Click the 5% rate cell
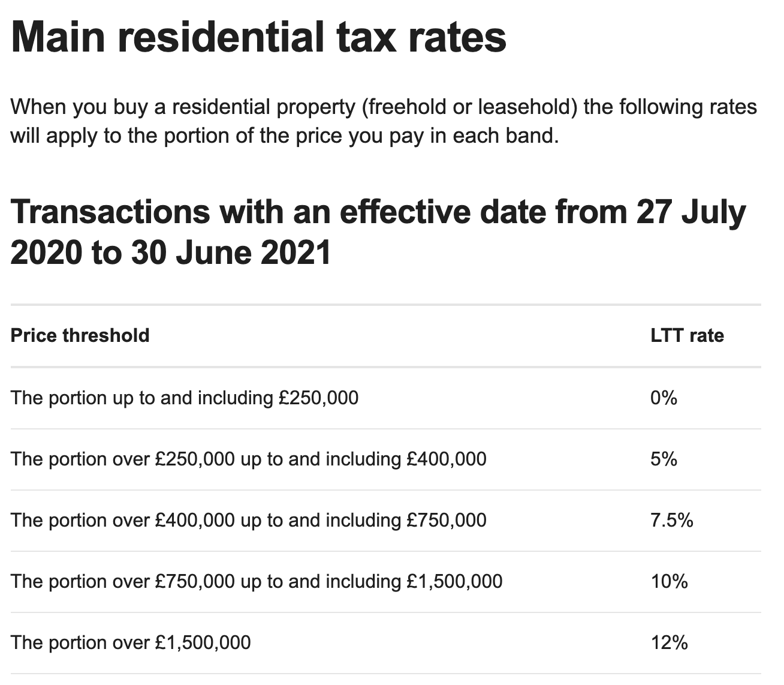Viewport: 784px width, 685px height. 664,459
